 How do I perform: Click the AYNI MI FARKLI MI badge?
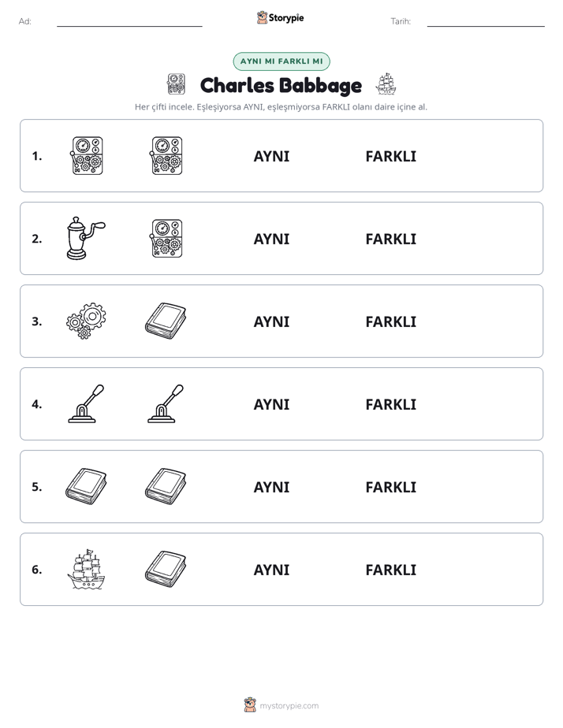pyautogui.click(x=281, y=61)
